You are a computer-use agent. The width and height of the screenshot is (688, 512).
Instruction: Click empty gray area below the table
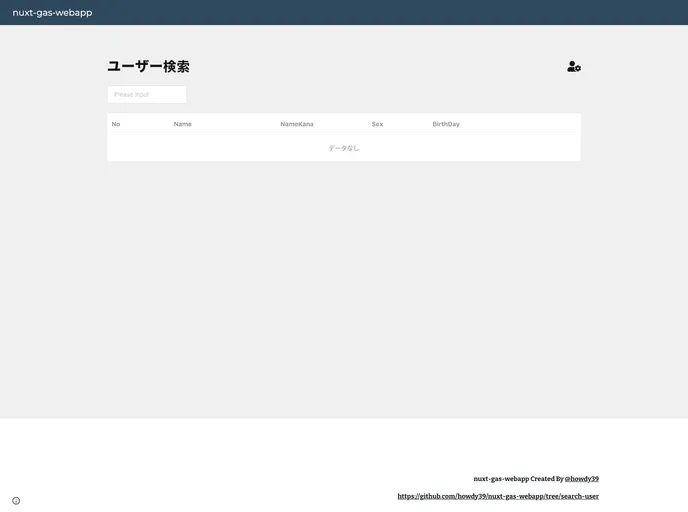pyautogui.click(x=344, y=290)
